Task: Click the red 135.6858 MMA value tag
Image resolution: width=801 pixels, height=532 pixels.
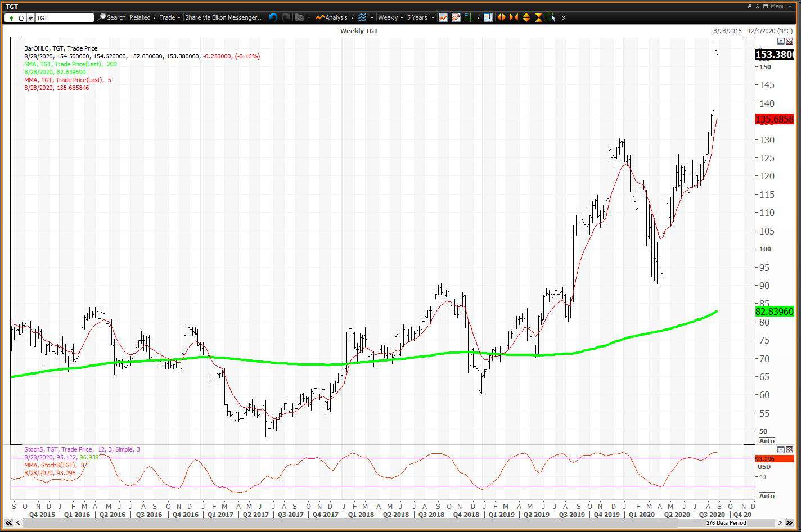Action: (775, 119)
